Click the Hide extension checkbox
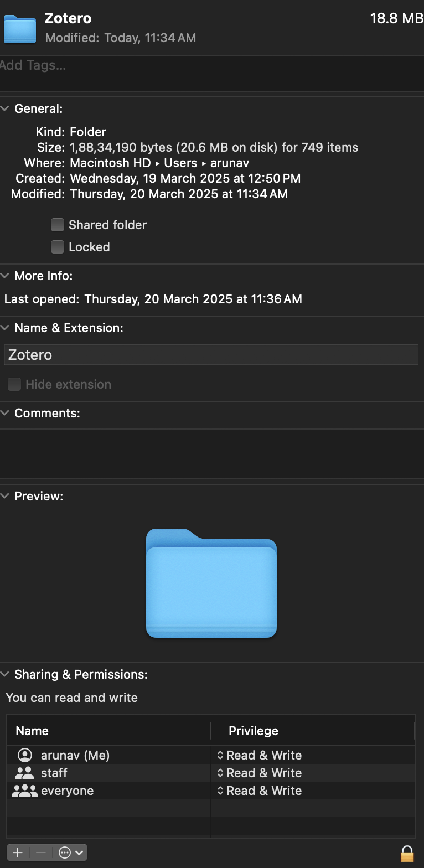Image resolution: width=424 pixels, height=868 pixels. coord(14,384)
